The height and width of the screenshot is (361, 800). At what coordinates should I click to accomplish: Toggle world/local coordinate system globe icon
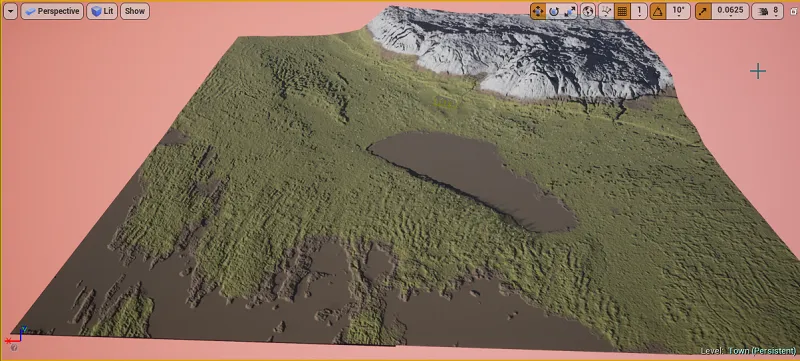click(x=588, y=11)
